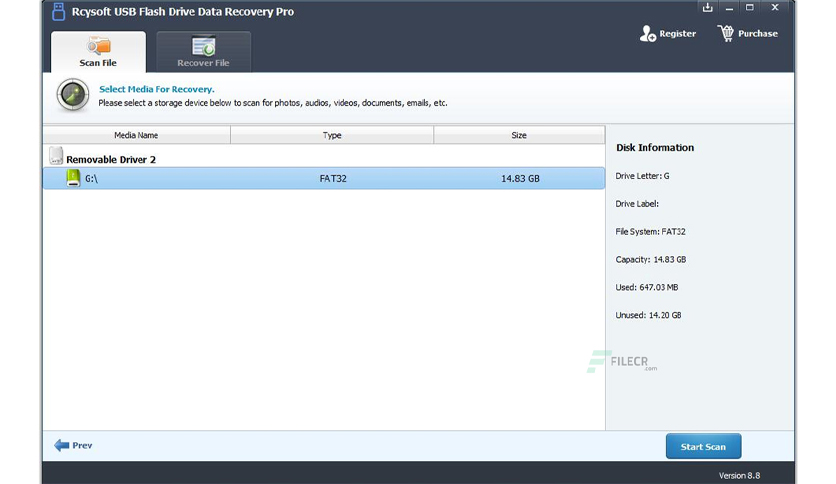This screenshot has width=836, height=484.
Task: Click the Purchase shopping cart icon
Action: 726,33
